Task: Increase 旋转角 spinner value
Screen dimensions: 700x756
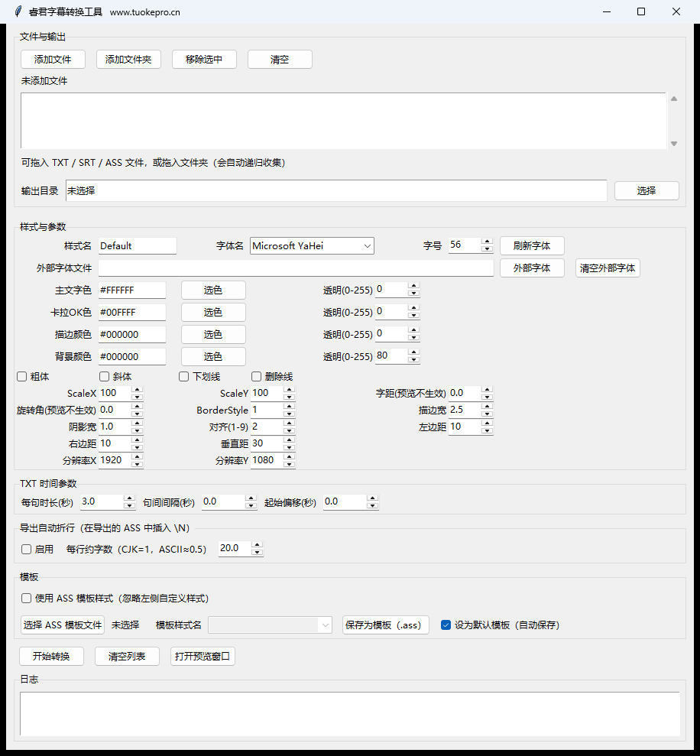Action: point(138,407)
